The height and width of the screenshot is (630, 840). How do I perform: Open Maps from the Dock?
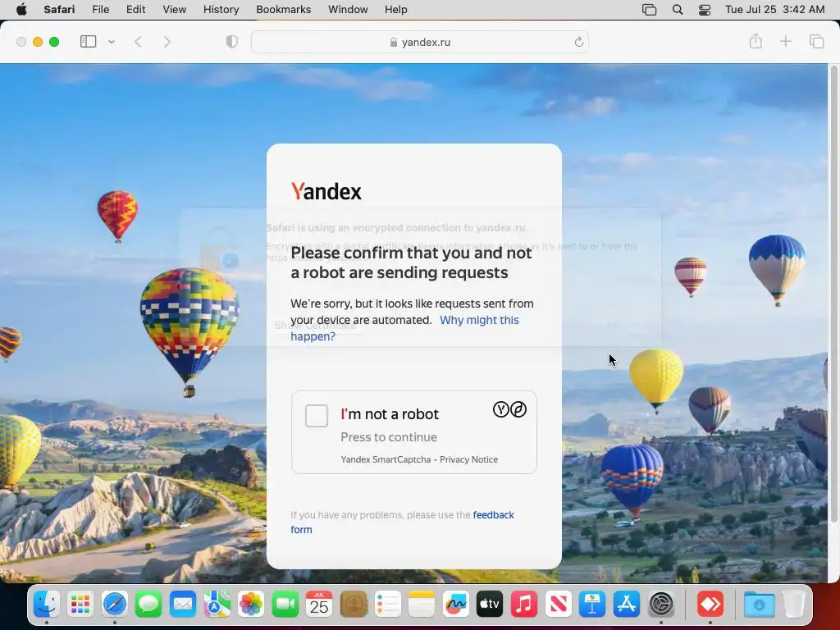click(217, 605)
